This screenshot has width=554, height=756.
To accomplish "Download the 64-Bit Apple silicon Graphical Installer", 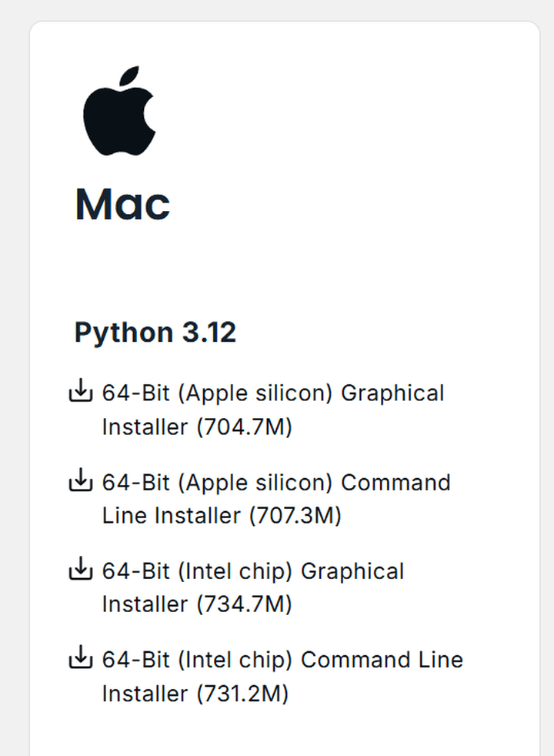I will tap(273, 393).
